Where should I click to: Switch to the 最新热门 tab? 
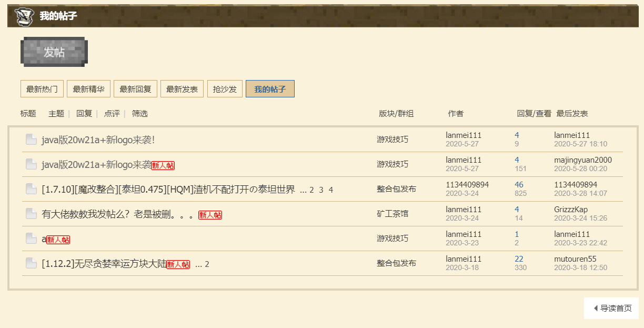tap(42, 88)
